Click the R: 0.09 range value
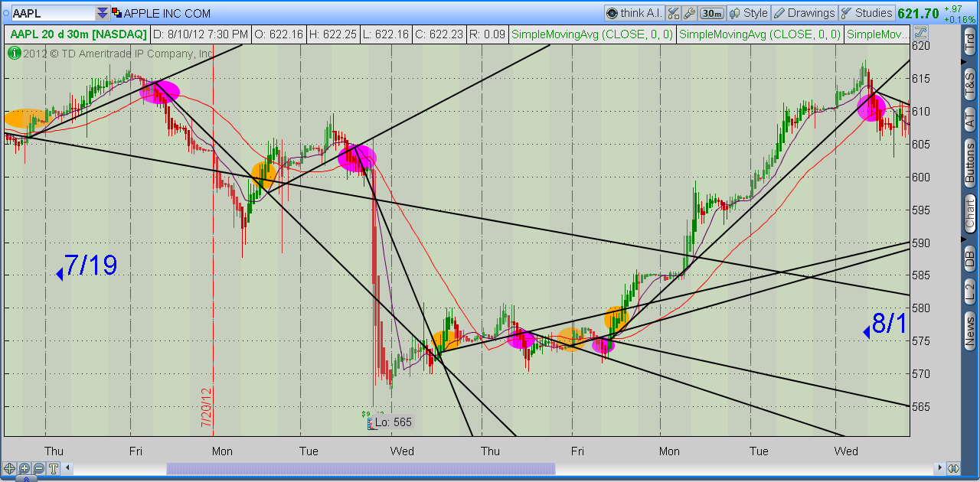Image resolution: width=980 pixels, height=482 pixels. (487, 34)
